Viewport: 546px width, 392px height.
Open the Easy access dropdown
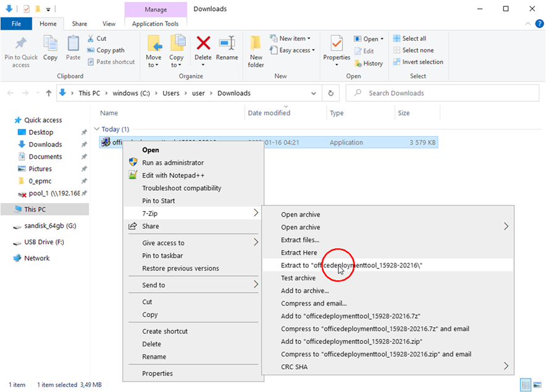pyautogui.click(x=296, y=50)
